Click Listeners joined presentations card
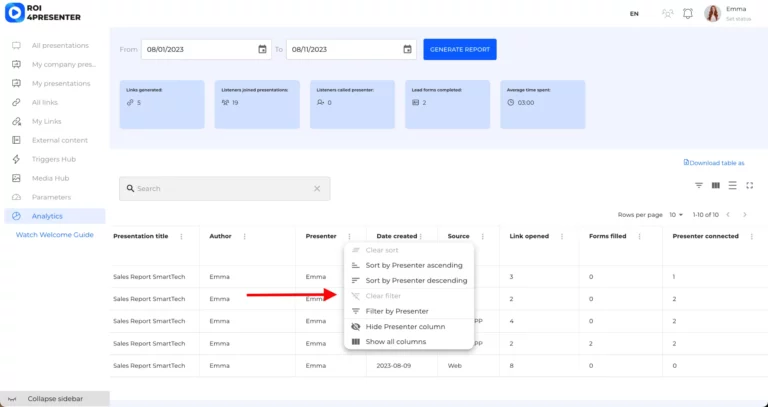Screen dimensions: 768x407 coord(257,104)
